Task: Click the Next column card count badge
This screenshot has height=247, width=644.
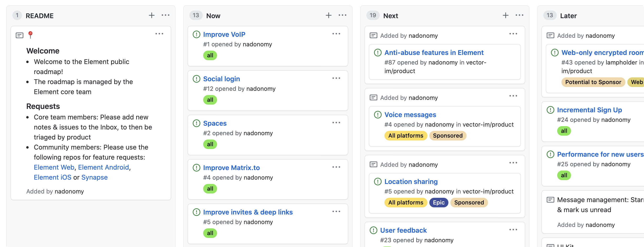Action: click(373, 15)
